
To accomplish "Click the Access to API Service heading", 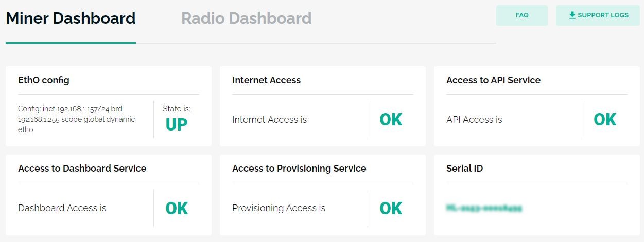I will 493,80.
